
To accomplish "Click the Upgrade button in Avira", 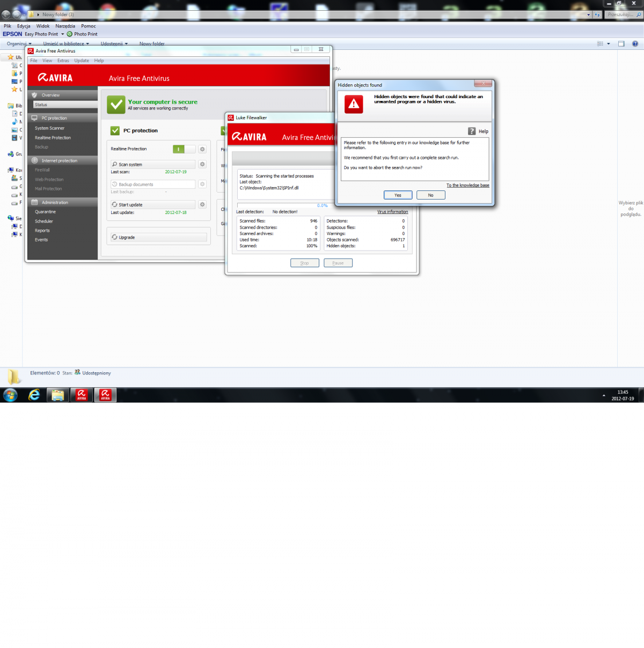I will coord(159,237).
